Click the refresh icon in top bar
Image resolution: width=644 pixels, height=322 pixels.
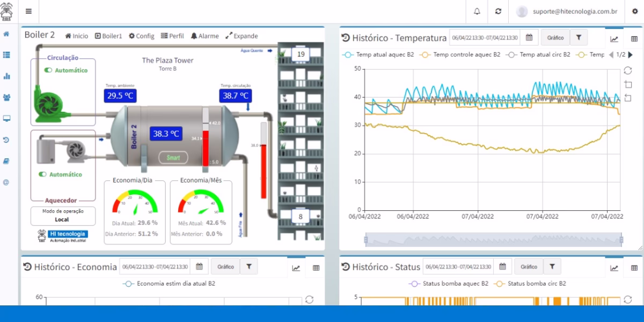tap(499, 11)
